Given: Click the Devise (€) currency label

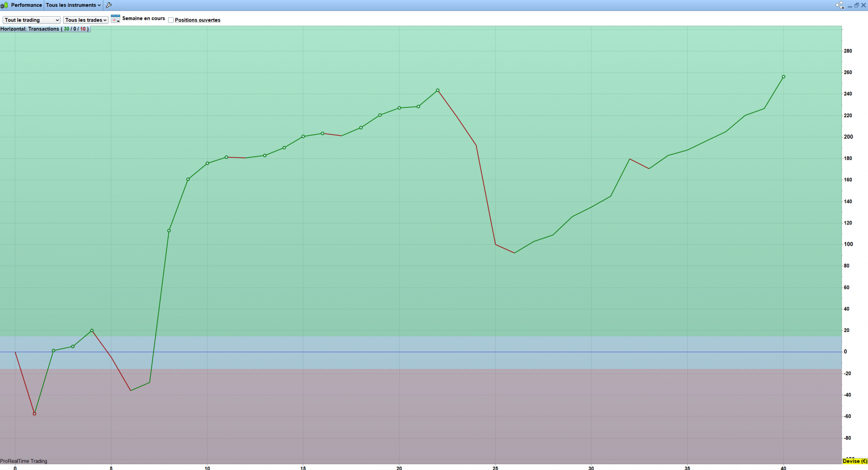Looking at the screenshot, I should coord(855,461).
